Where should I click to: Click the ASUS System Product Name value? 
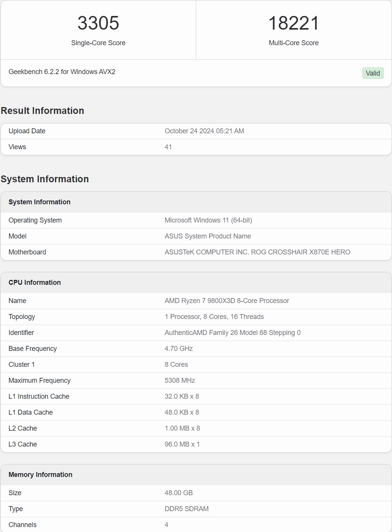tap(208, 236)
